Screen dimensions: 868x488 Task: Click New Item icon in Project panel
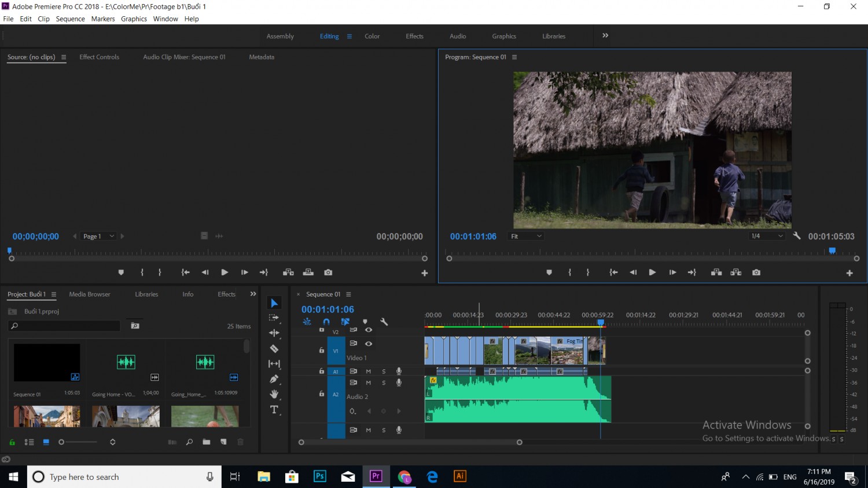click(x=223, y=442)
